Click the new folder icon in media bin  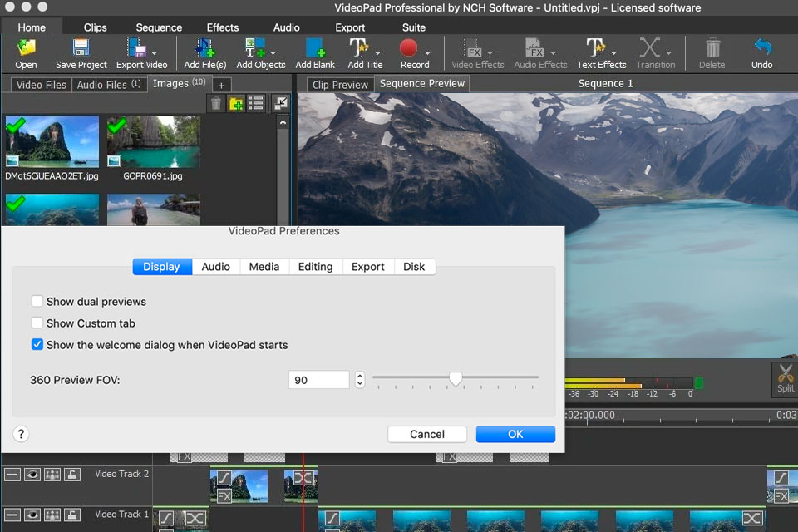(235, 104)
